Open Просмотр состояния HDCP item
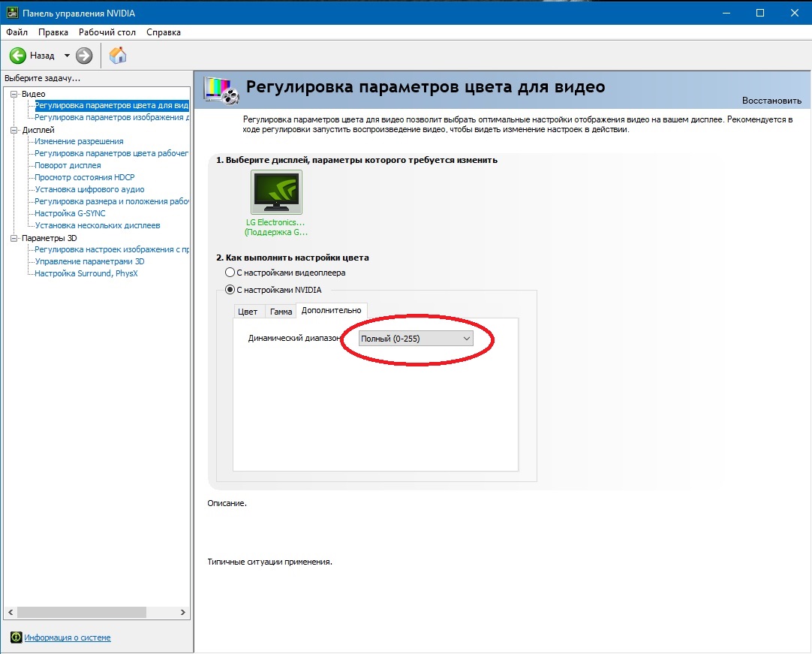812x654 pixels. coord(84,177)
